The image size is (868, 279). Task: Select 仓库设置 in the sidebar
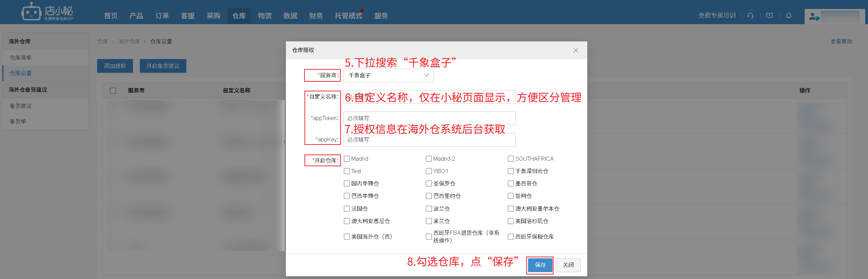(45, 73)
